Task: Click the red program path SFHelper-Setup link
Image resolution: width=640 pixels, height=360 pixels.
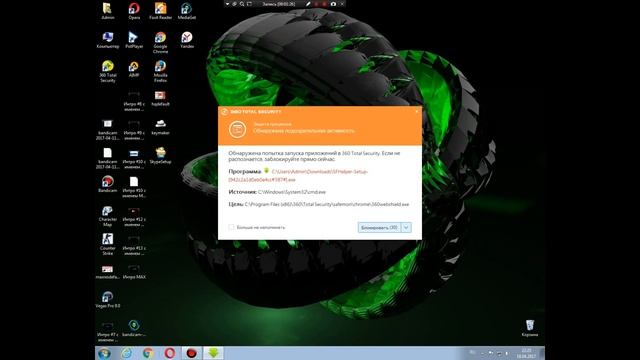Action: coord(298,176)
